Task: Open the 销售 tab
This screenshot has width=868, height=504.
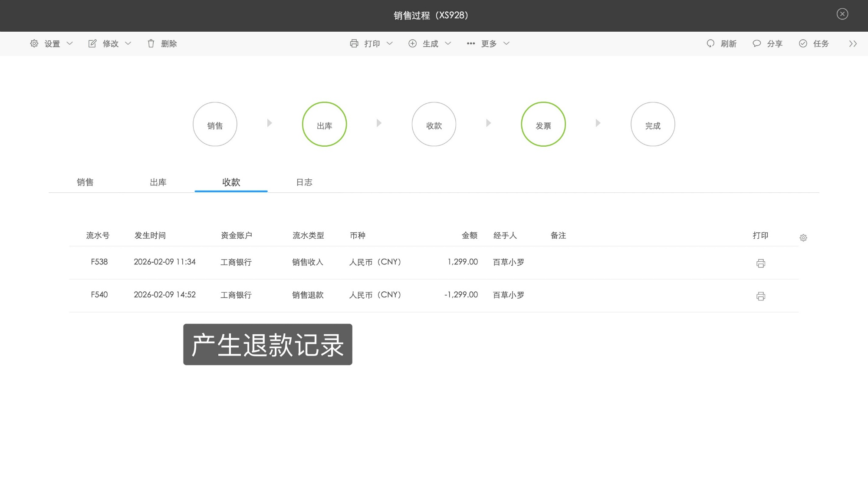Action: tap(85, 182)
